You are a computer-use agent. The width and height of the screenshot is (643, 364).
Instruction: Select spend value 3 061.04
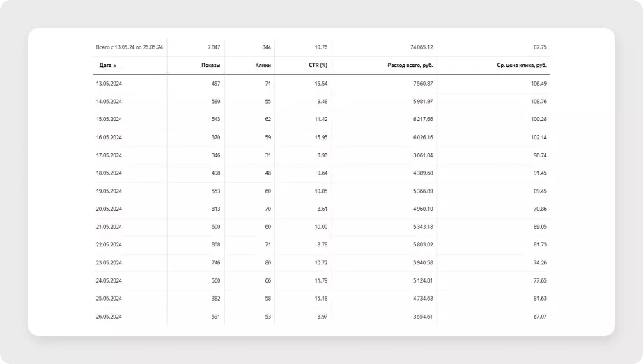click(x=423, y=155)
